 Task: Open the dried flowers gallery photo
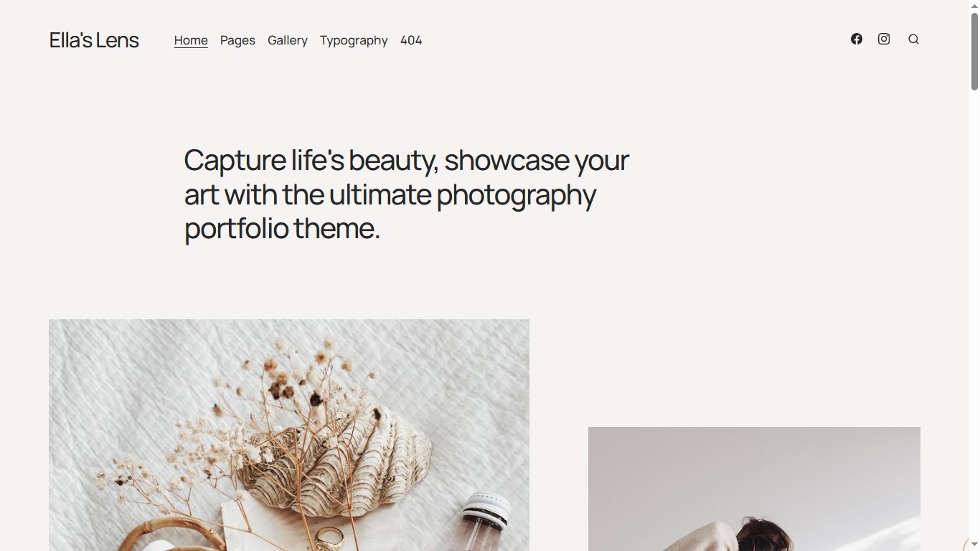coord(289,435)
